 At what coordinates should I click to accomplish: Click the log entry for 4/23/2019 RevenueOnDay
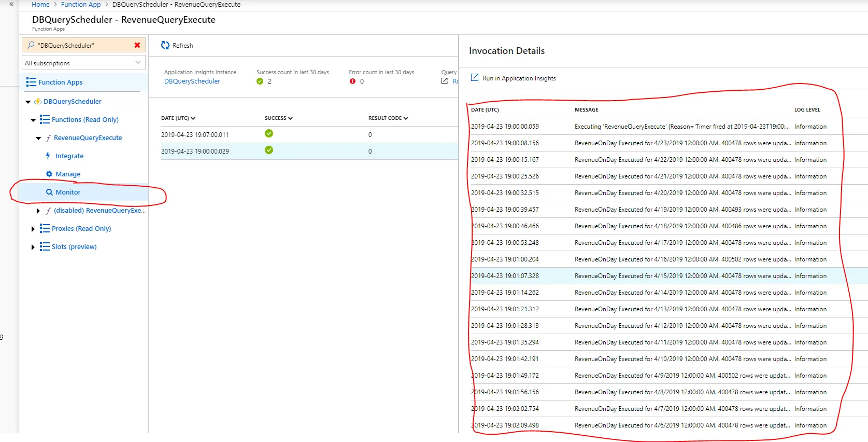[668, 143]
